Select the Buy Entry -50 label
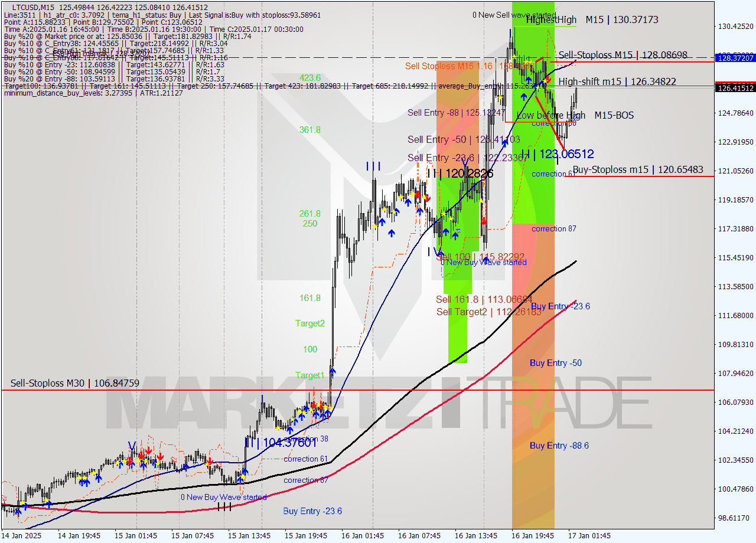 [556, 363]
